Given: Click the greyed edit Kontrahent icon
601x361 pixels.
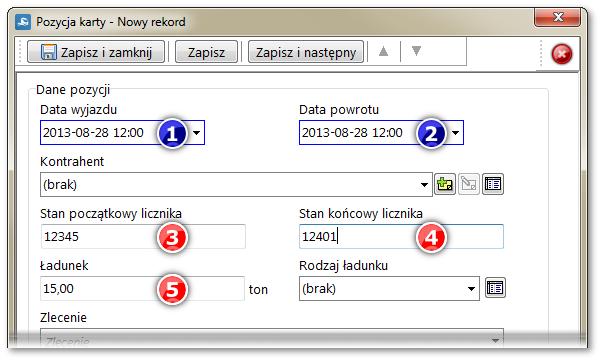Looking at the screenshot, I should [469, 184].
